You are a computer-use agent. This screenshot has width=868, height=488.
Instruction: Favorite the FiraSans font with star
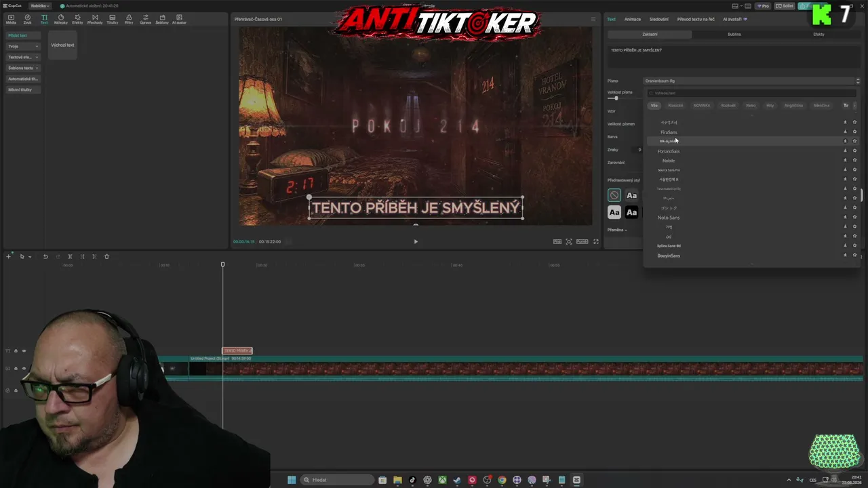pyautogui.click(x=854, y=131)
